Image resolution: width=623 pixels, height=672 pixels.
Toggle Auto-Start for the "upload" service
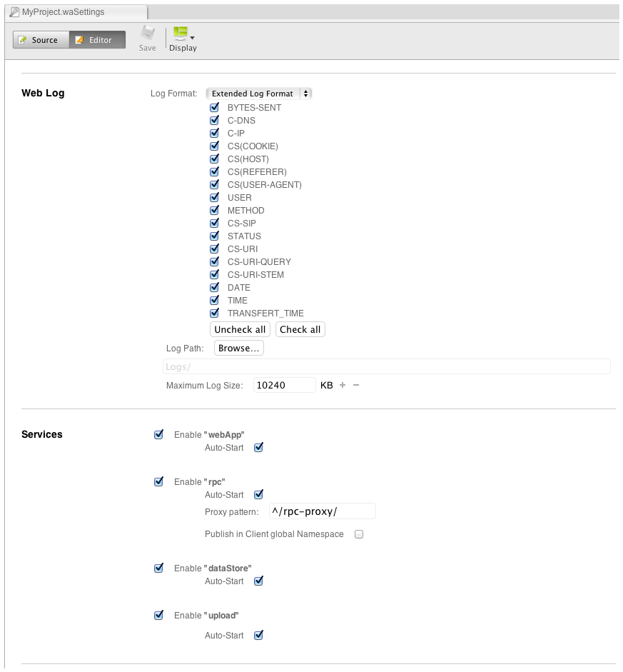point(259,635)
